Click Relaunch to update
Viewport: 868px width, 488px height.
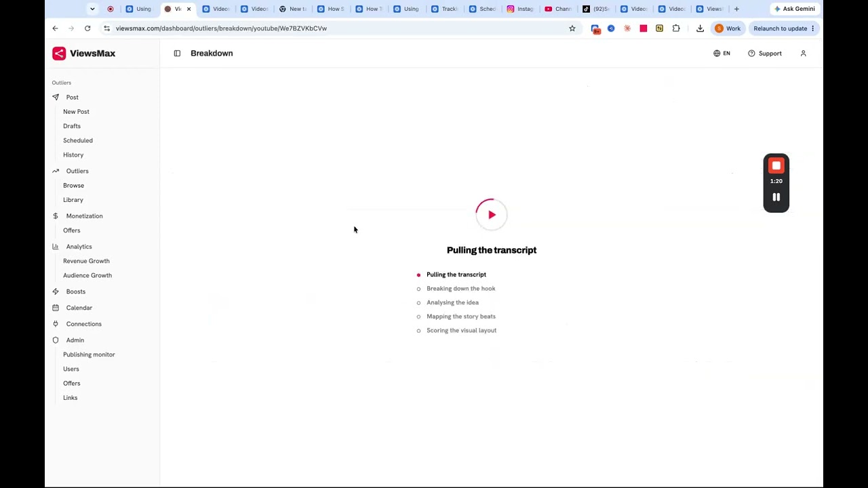[x=784, y=28]
